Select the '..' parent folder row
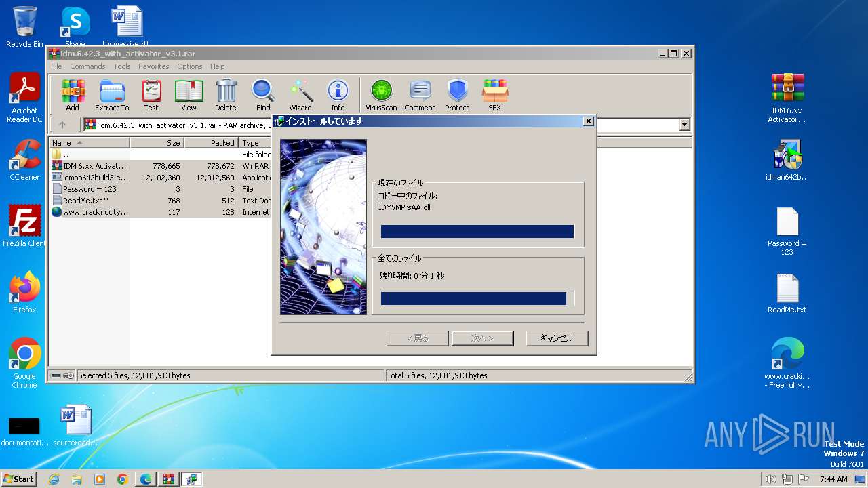This screenshot has height=488, width=868. [x=161, y=154]
